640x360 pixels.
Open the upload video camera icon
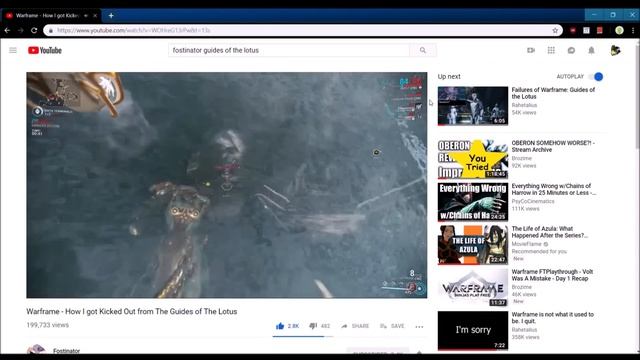531,50
